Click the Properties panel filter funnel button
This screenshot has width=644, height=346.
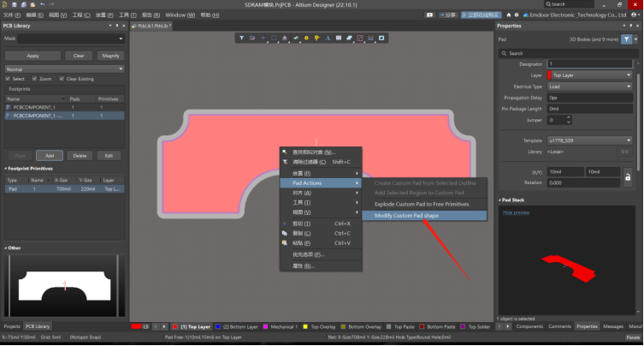coord(627,39)
